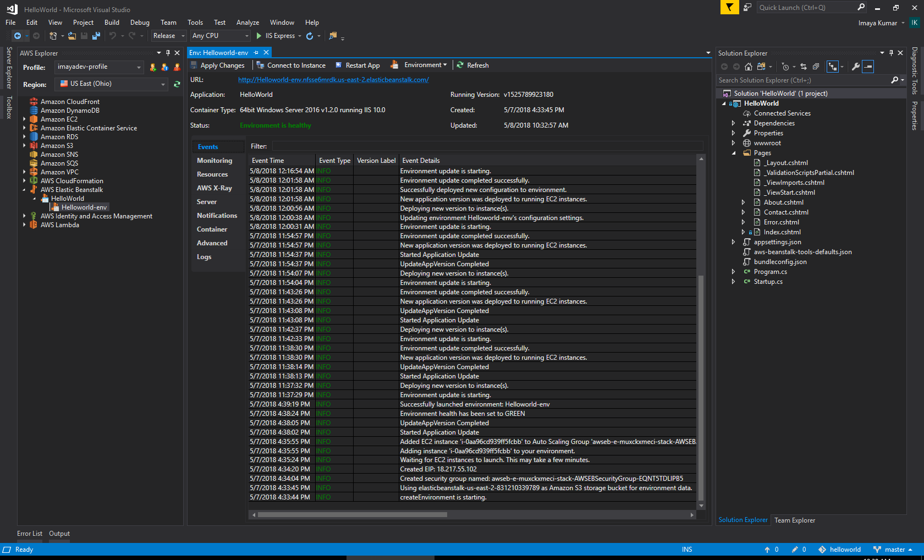Click Restart App button
The image size is (924, 560).
pyautogui.click(x=358, y=65)
